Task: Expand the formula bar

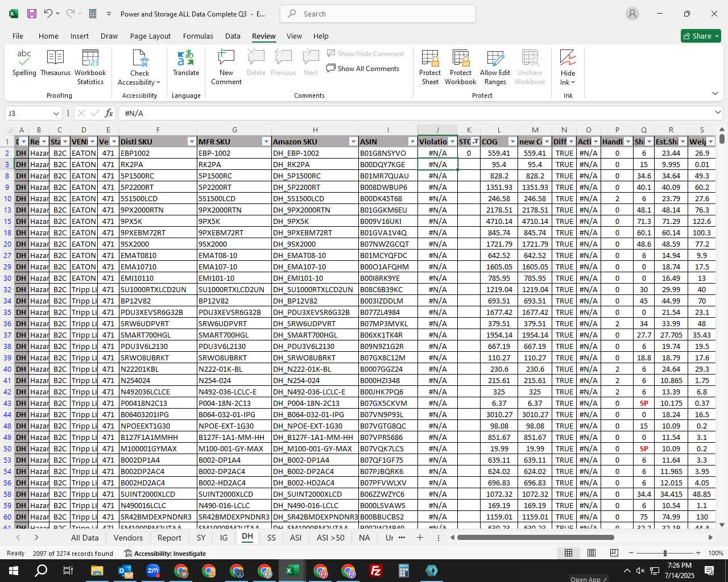Action: pos(718,113)
